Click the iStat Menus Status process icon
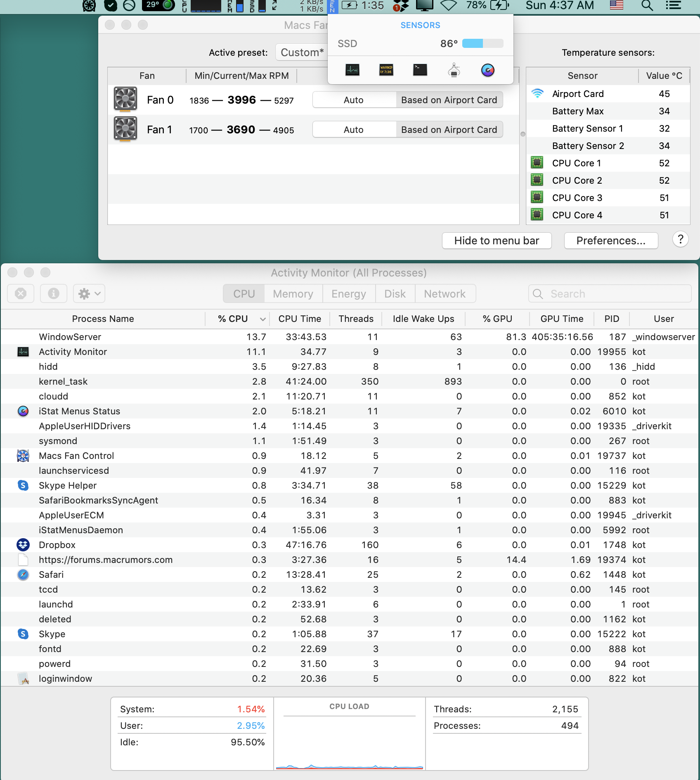This screenshot has height=780, width=700. (x=23, y=411)
